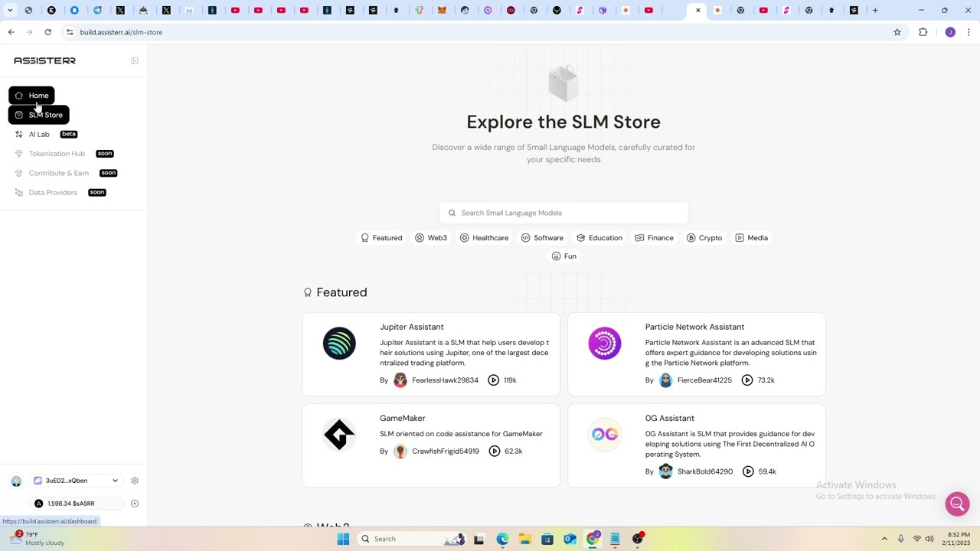Click Particle Network Assistant title
980x551 pixels.
point(694,327)
